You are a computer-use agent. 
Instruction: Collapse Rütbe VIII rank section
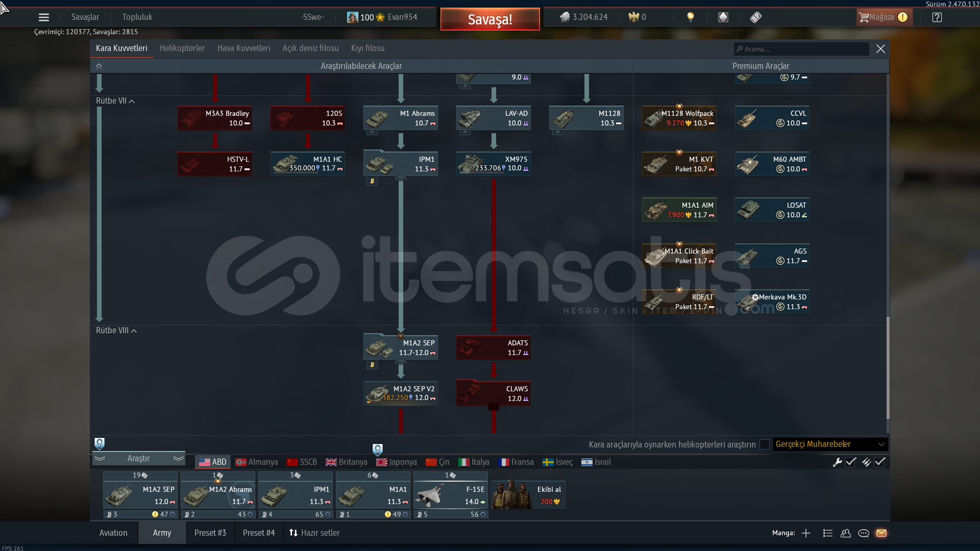(134, 331)
